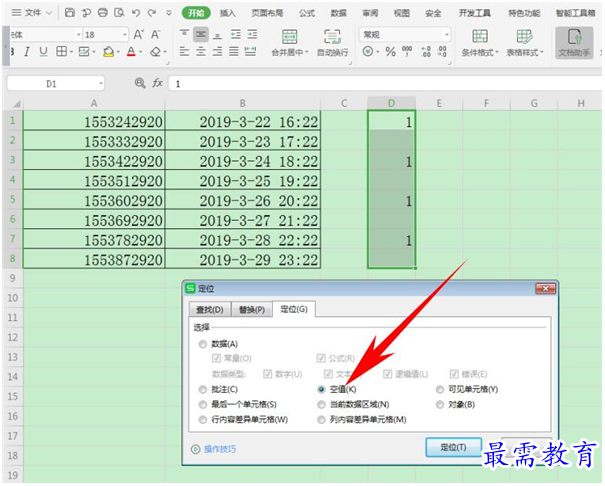
Task: Toggle underline formatting
Action: tap(43, 51)
